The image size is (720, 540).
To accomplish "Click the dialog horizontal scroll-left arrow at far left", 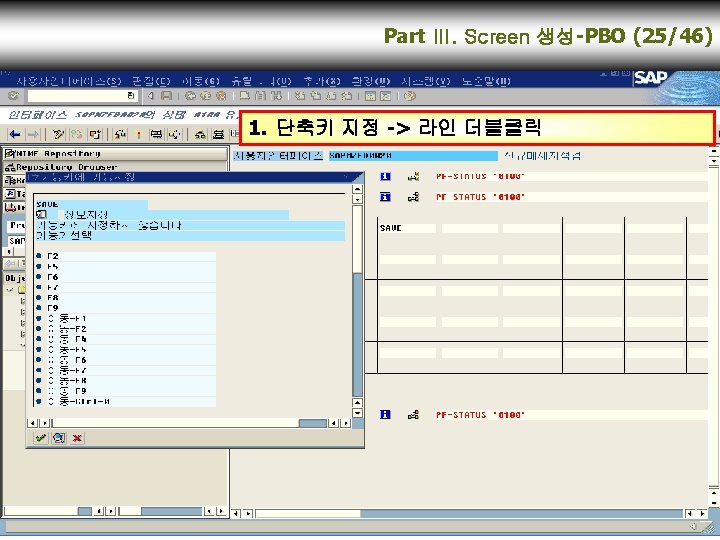I will (x=33, y=423).
